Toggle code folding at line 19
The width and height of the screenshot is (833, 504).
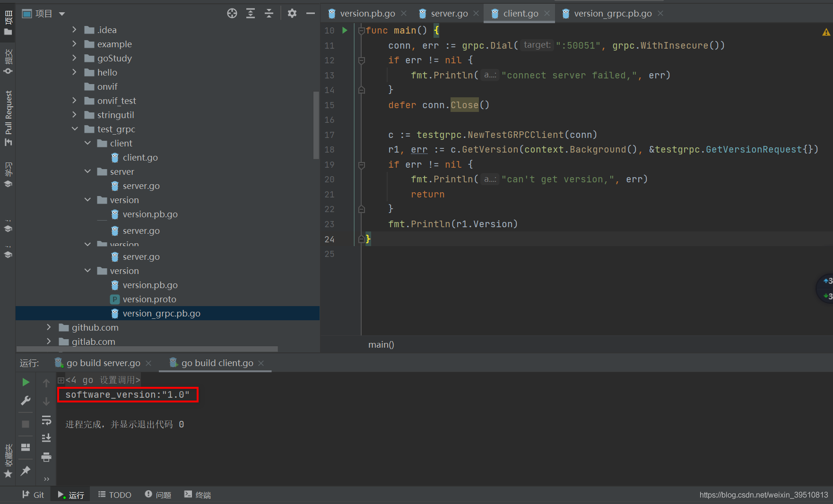pos(362,165)
